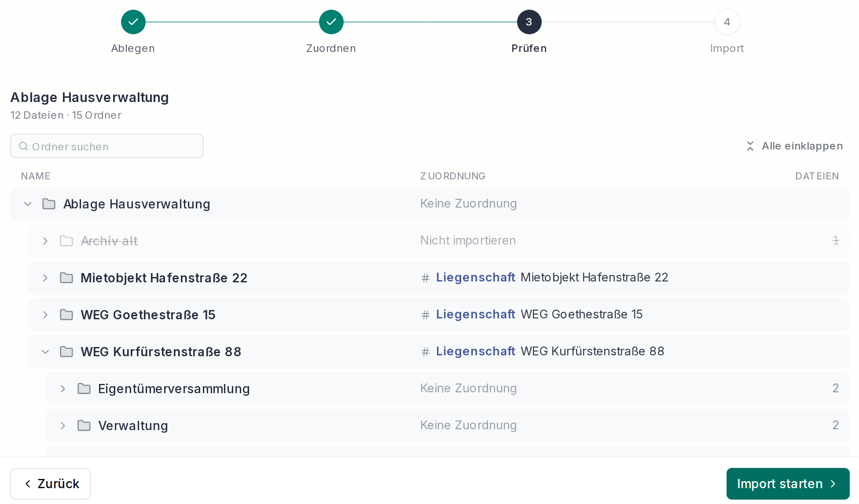Open the Ablegen step label
859x504 pixels.
coord(133,48)
